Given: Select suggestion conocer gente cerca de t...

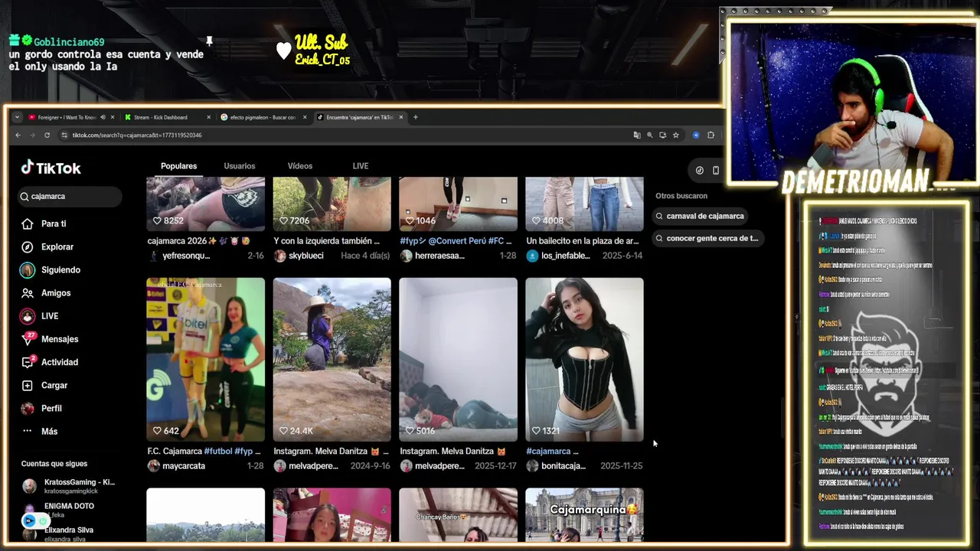Looking at the screenshot, I should click(x=708, y=238).
